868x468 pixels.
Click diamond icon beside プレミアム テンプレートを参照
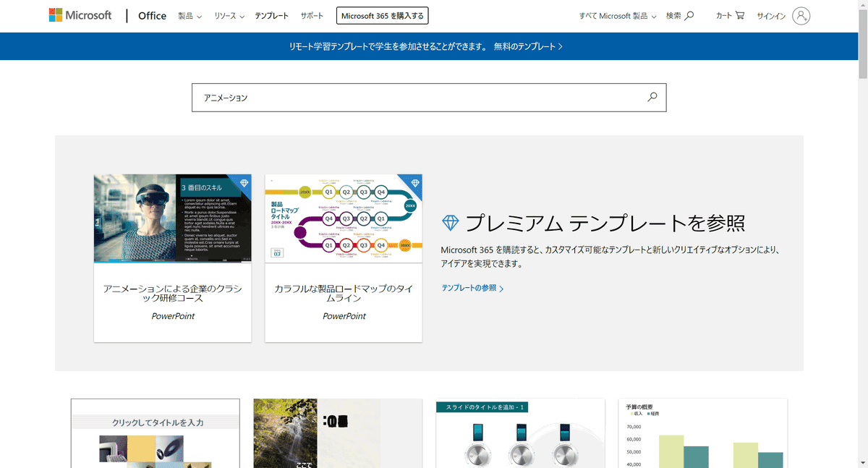(x=450, y=224)
